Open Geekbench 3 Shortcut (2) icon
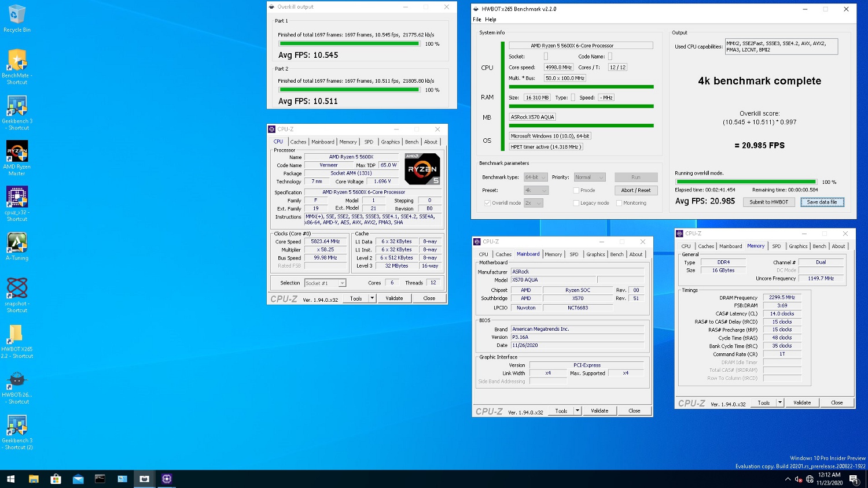The image size is (868, 488). 17,432
